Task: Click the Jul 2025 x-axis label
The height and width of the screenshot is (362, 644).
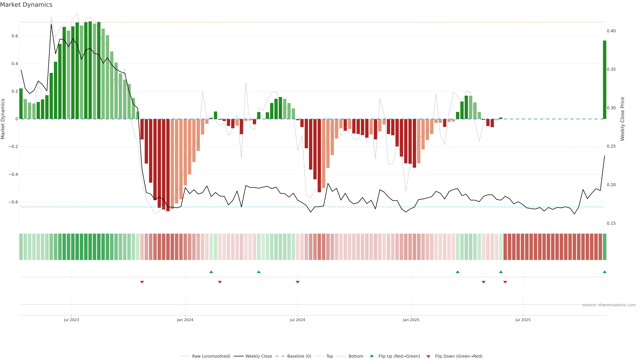Action: (523, 320)
